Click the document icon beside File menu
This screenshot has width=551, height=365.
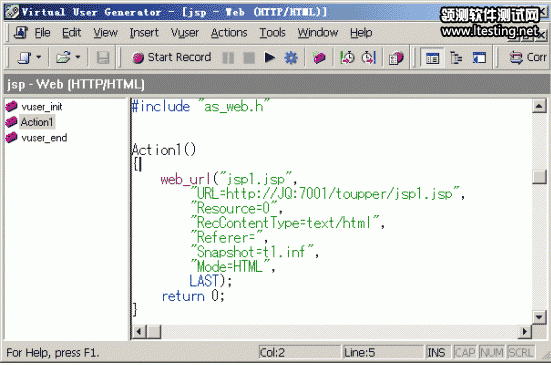20,33
